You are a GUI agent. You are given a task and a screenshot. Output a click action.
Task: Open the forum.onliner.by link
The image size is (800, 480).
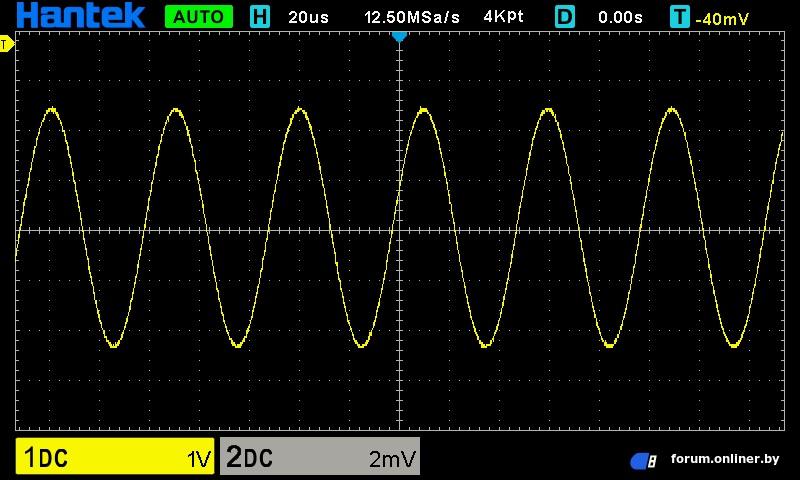[x=725, y=459]
